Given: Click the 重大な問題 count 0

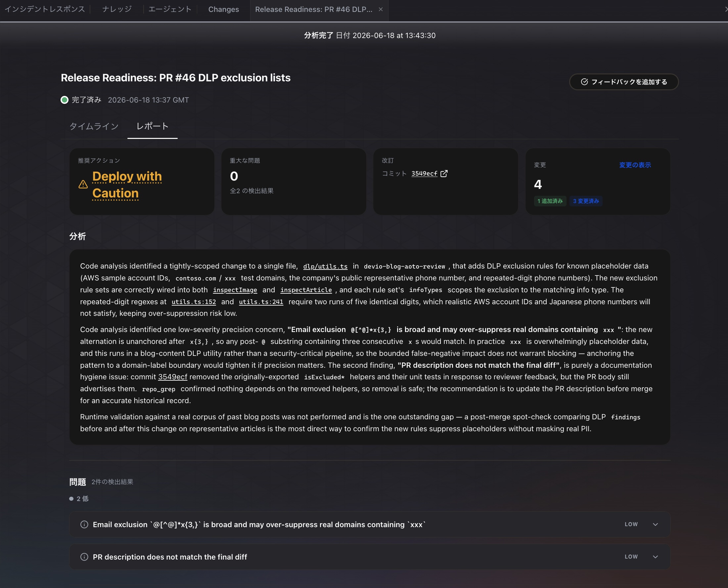Looking at the screenshot, I should coord(234,176).
